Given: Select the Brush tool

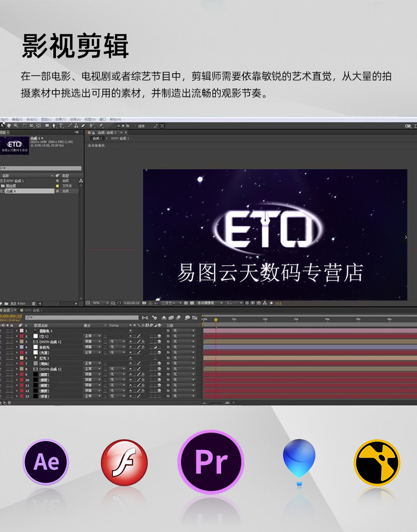Looking at the screenshot, I should pos(70,126).
